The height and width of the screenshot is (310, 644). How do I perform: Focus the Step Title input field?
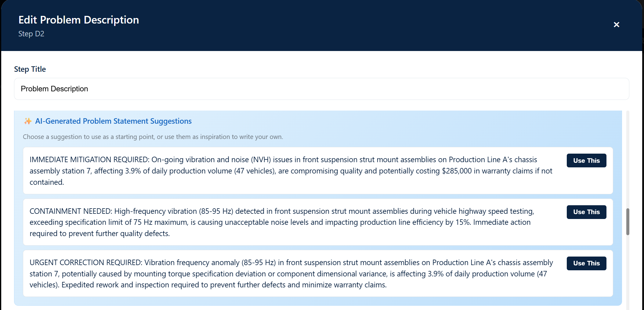click(321, 89)
